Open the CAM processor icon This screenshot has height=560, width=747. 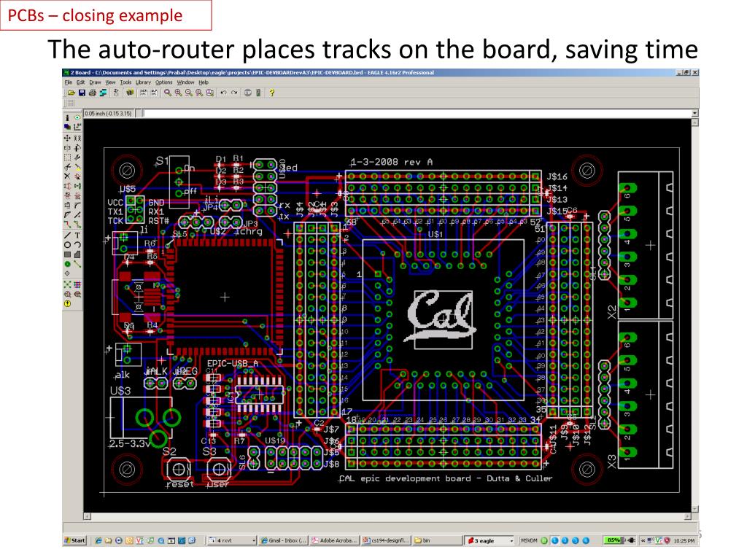[104, 93]
